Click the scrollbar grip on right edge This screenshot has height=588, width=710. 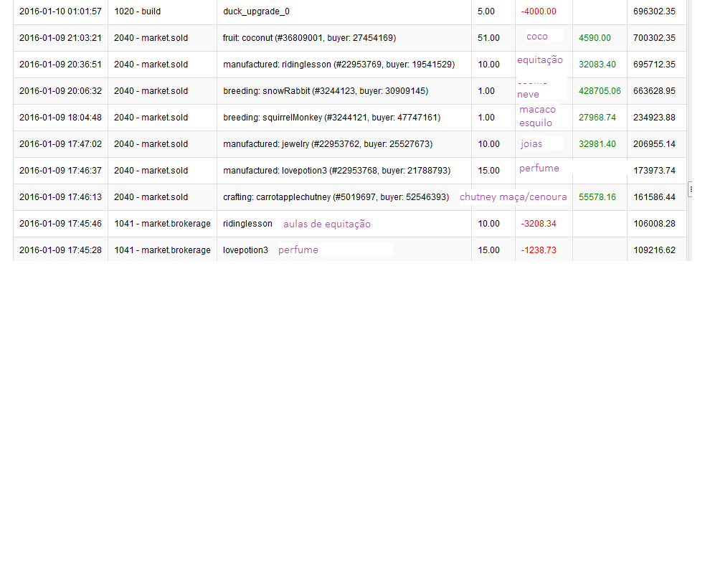pos(691,189)
